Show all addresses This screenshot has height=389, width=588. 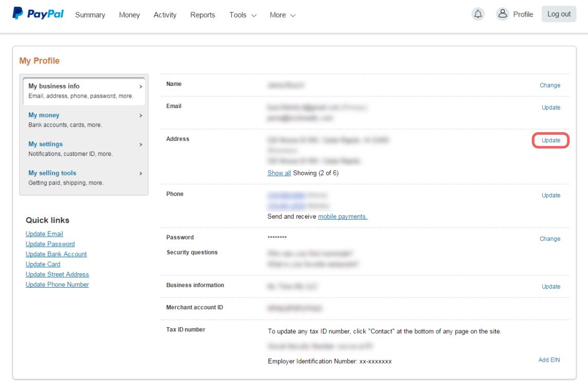pos(279,173)
